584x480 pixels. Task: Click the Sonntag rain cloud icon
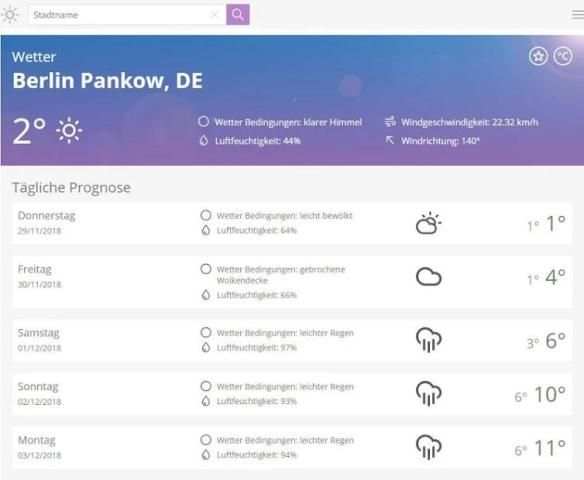pos(428,394)
